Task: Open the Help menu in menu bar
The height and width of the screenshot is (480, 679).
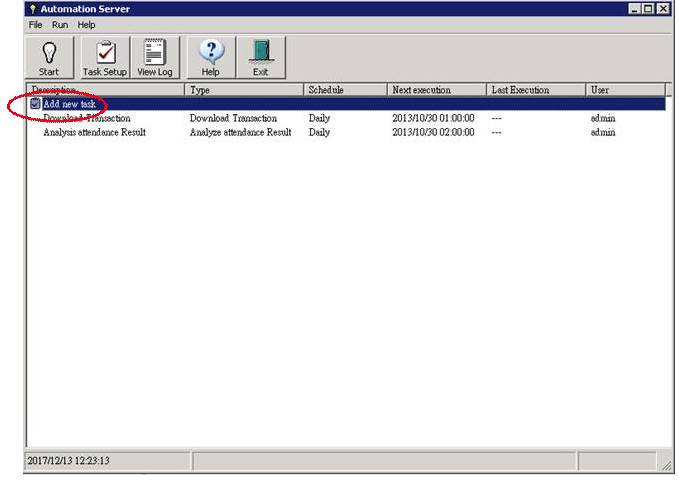Action: 86,25
